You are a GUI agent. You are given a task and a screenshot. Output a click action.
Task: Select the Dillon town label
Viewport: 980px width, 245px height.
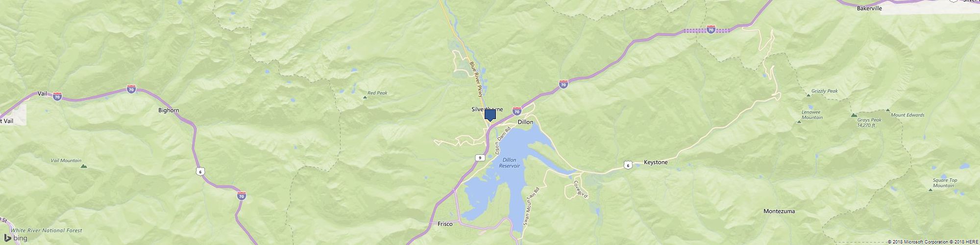point(525,122)
